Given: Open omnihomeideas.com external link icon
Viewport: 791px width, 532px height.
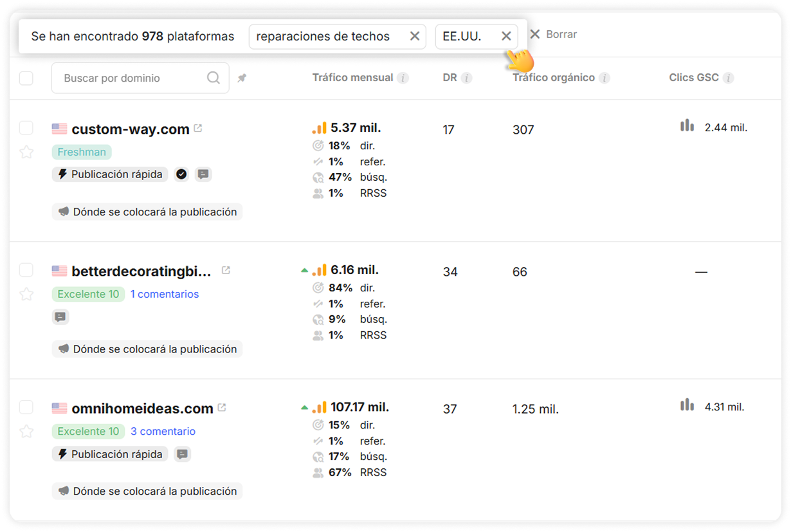Looking at the screenshot, I should point(222,407).
